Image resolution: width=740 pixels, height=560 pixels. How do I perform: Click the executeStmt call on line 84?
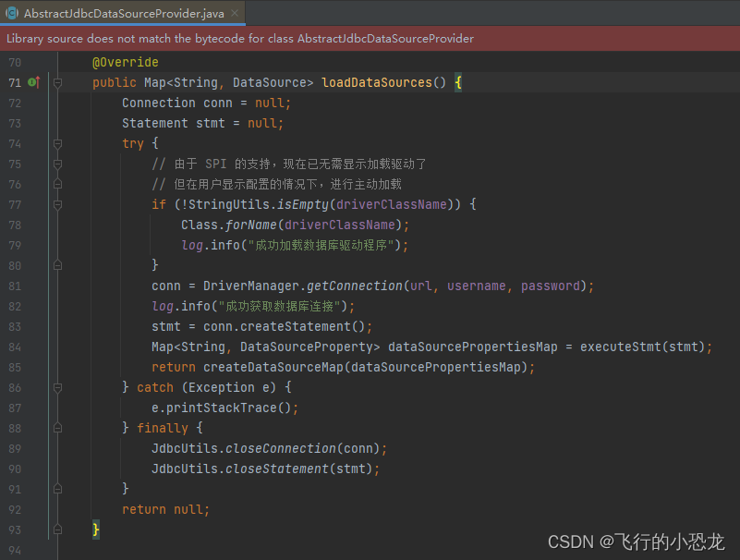coord(629,347)
